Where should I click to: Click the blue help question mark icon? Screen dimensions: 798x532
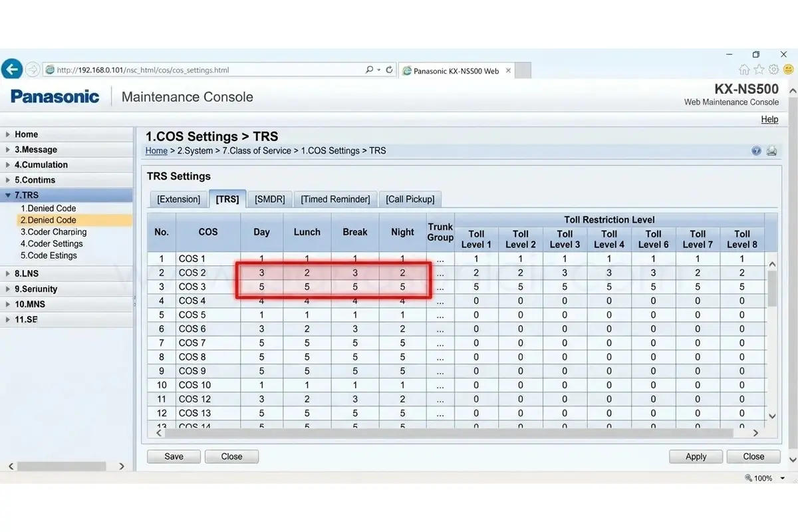[x=756, y=151]
